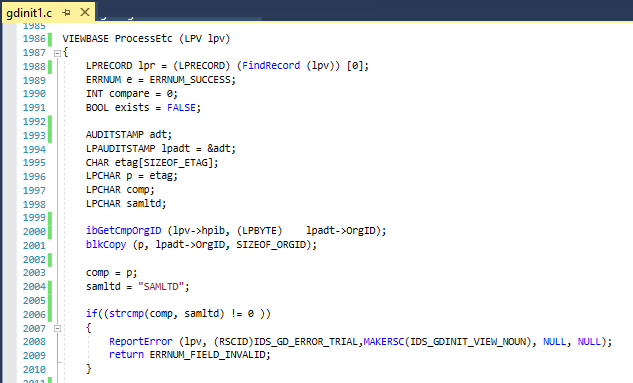This screenshot has width=633, height=383.
Task: Click the FALSE keyword
Action: click(181, 107)
